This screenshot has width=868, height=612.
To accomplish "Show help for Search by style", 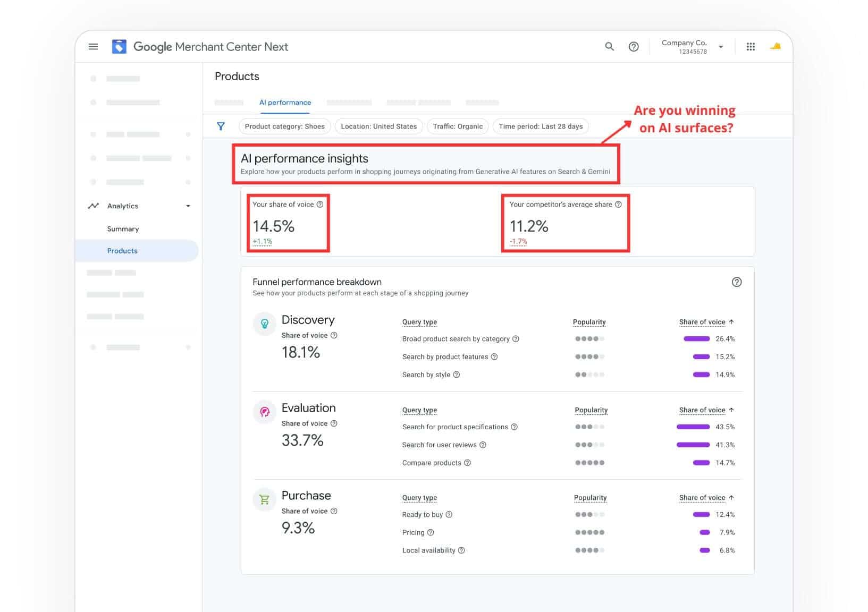I will (x=456, y=375).
